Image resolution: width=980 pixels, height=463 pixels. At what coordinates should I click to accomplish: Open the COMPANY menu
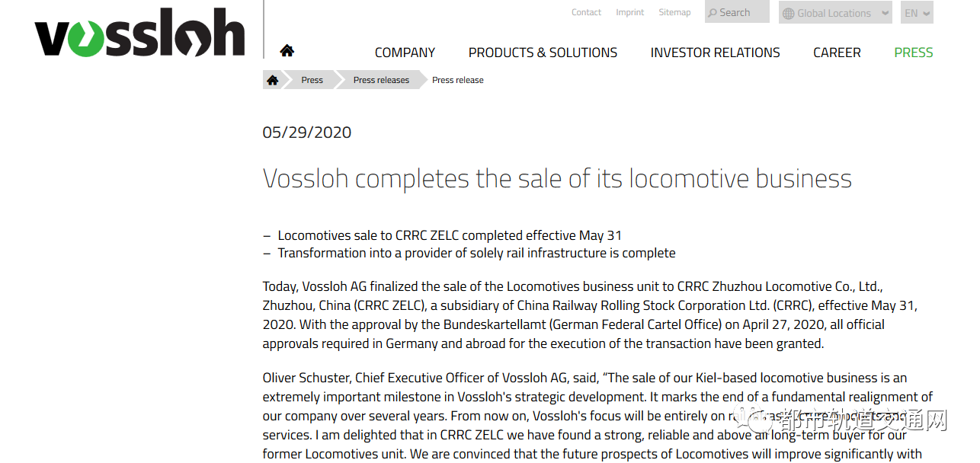point(405,53)
